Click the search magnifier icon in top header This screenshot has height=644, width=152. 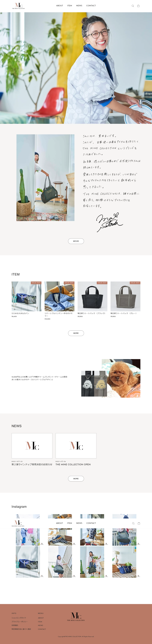133,6
